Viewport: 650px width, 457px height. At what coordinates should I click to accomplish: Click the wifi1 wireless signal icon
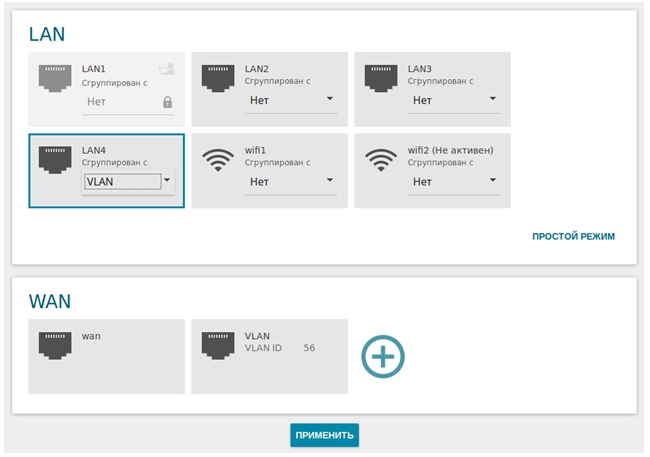tap(219, 159)
